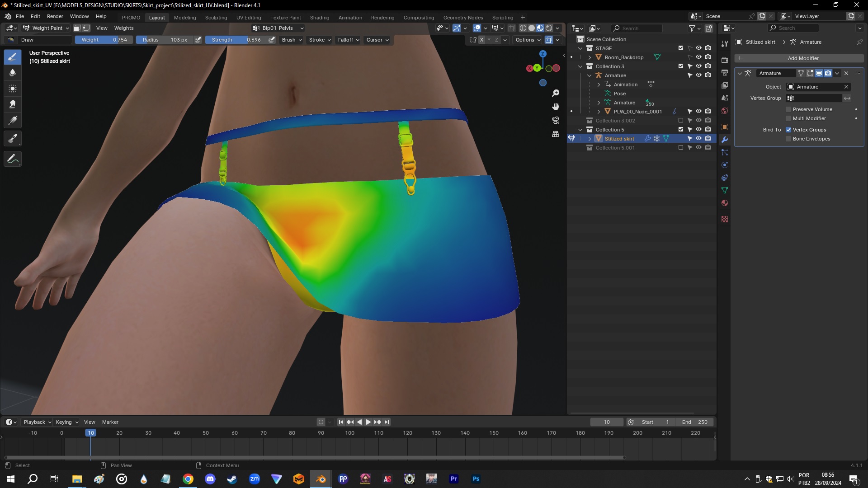Open the Edit menu

click(x=35, y=16)
